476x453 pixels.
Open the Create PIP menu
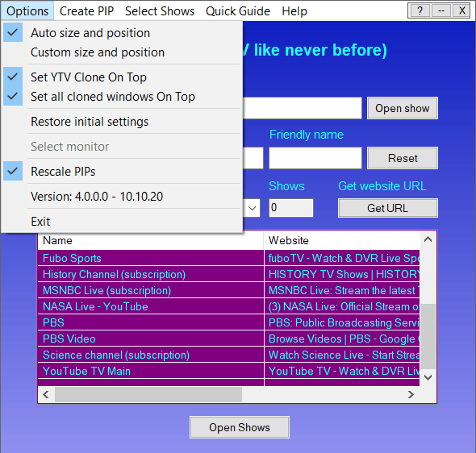[86, 11]
